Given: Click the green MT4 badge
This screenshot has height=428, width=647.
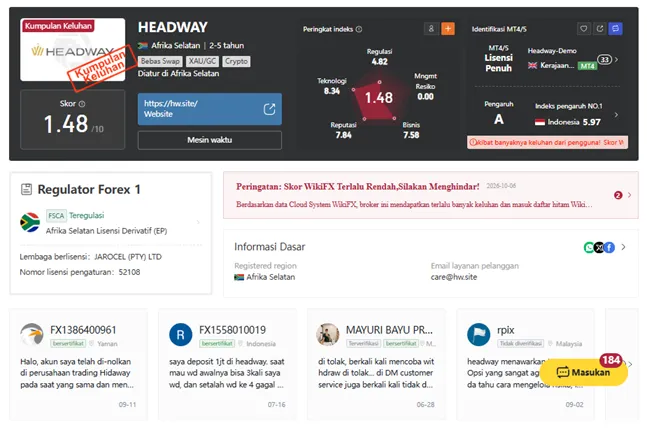Looking at the screenshot, I should tap(587, 66).
